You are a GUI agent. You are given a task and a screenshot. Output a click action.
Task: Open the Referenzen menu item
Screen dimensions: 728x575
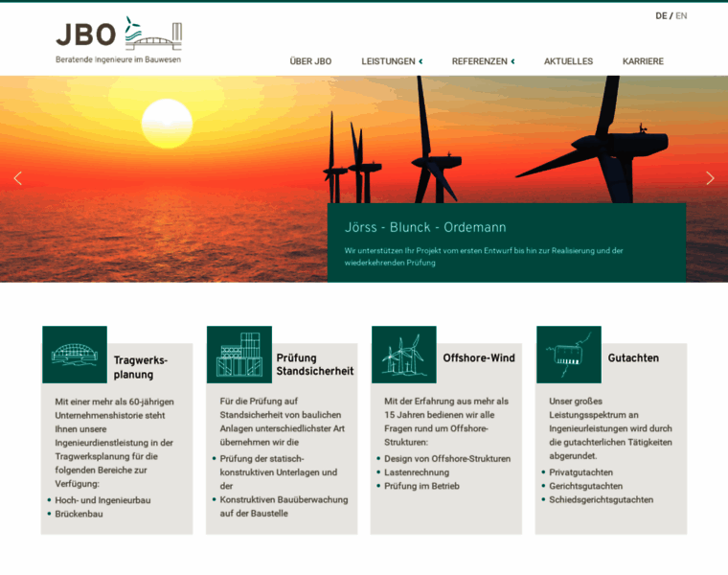pyautogui.click(x=480, y=61)
